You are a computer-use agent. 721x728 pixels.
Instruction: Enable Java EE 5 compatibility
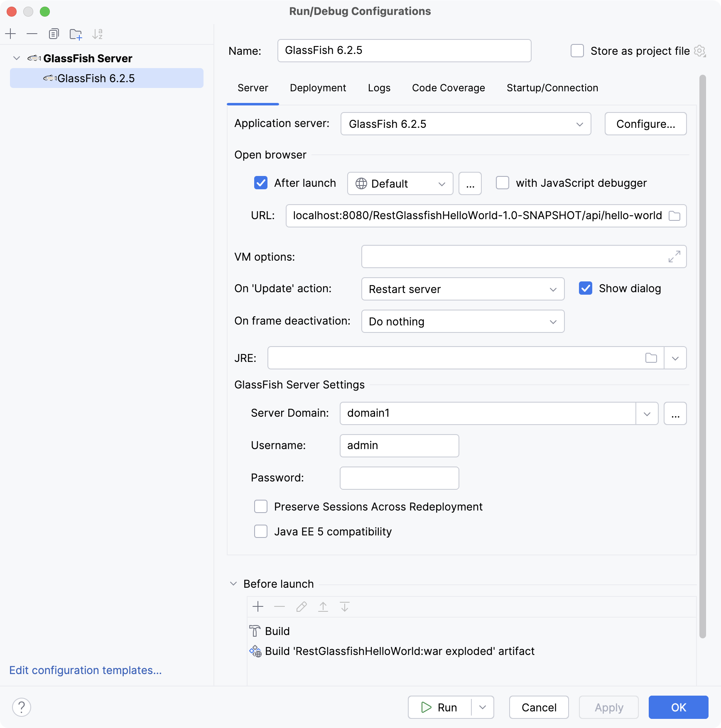[261, 531]
